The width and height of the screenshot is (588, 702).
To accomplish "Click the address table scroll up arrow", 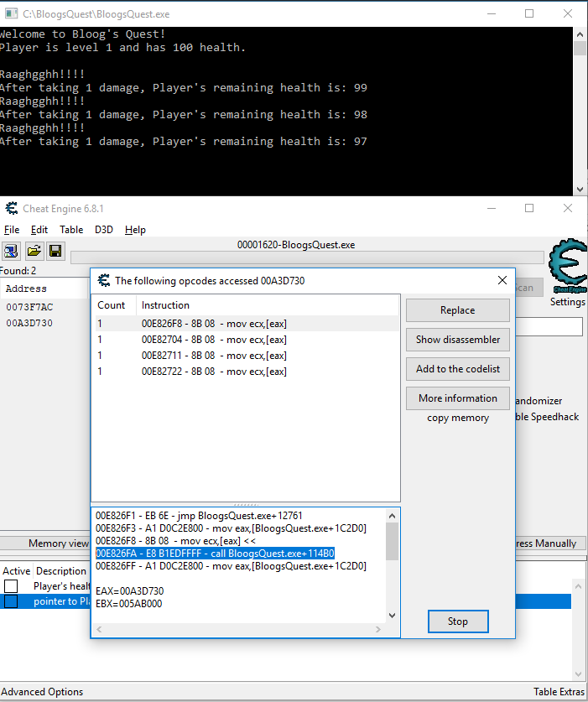I will point(578,585).
